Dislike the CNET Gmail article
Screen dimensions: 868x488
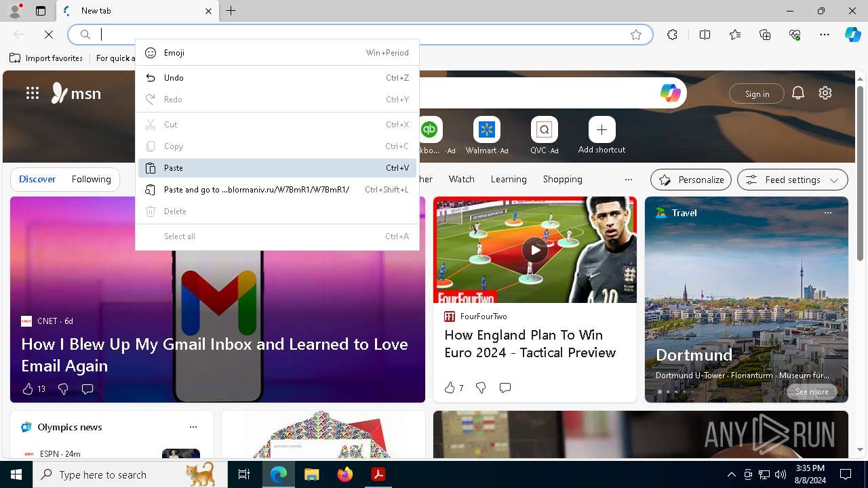(x=63, y=389)
